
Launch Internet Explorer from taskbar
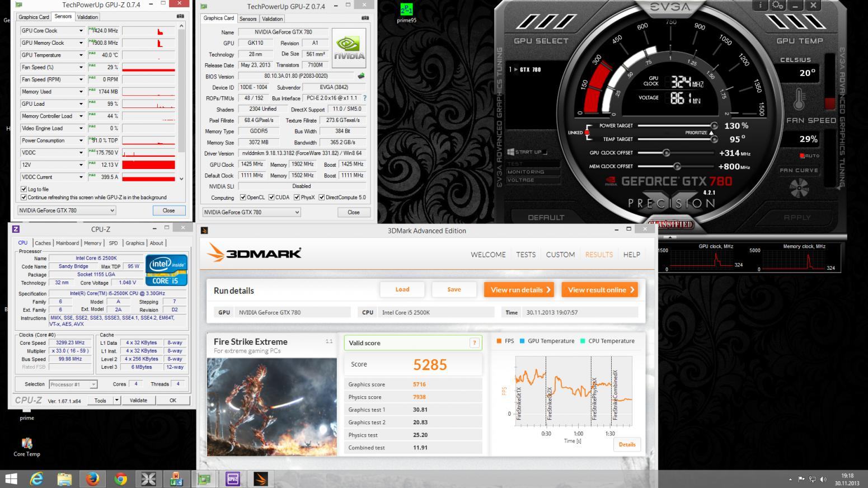(x=36, y=479)
